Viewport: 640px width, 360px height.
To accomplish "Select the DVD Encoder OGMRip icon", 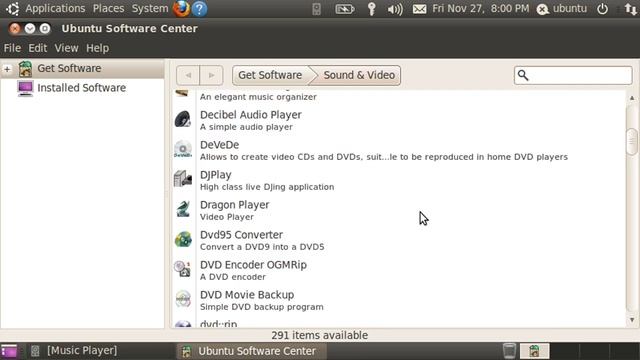I will tap(183, 269).
